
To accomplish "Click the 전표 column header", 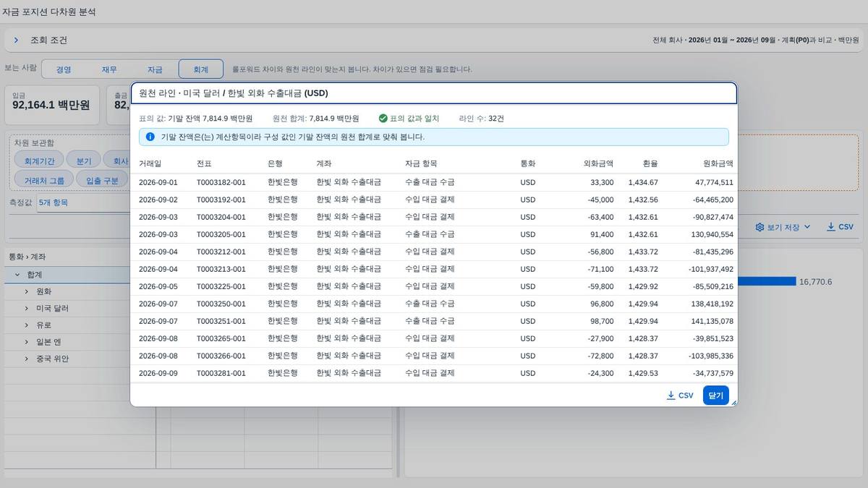I will [204, 163].
